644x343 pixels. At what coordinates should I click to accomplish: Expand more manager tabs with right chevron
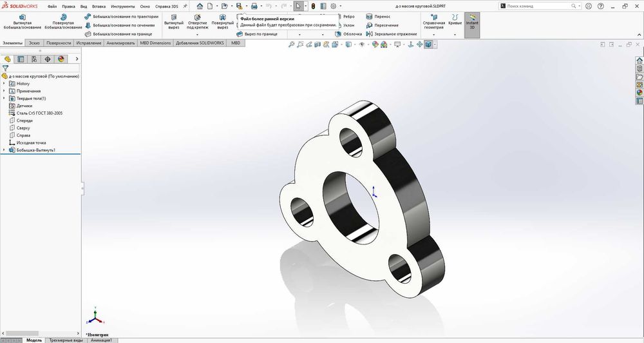[77, 59]
